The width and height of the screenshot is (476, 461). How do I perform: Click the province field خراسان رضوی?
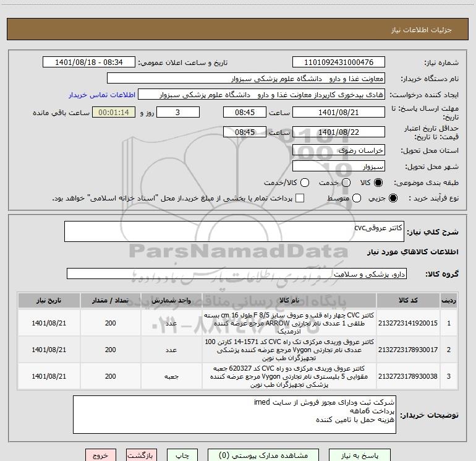tap(339, 150)
